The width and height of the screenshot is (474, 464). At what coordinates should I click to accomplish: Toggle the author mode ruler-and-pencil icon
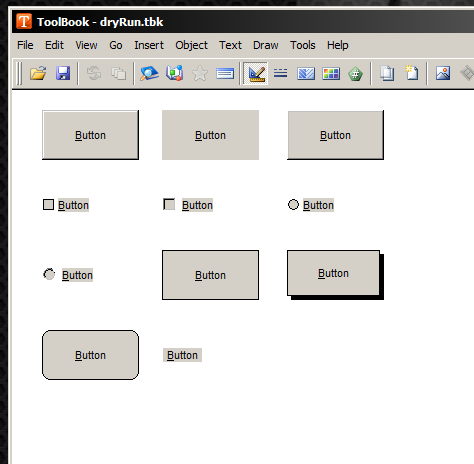tap(255, 73)
